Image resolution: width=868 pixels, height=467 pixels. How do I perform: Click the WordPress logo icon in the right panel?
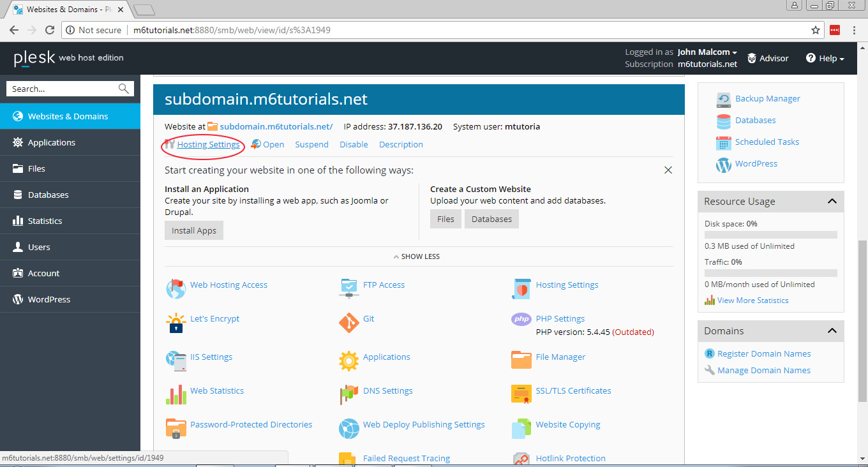(x=723, y=165)
